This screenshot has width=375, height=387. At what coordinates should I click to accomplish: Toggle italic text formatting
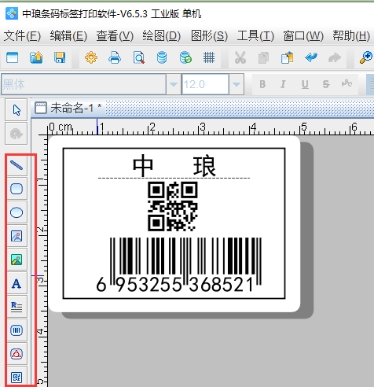coord(283,84)
